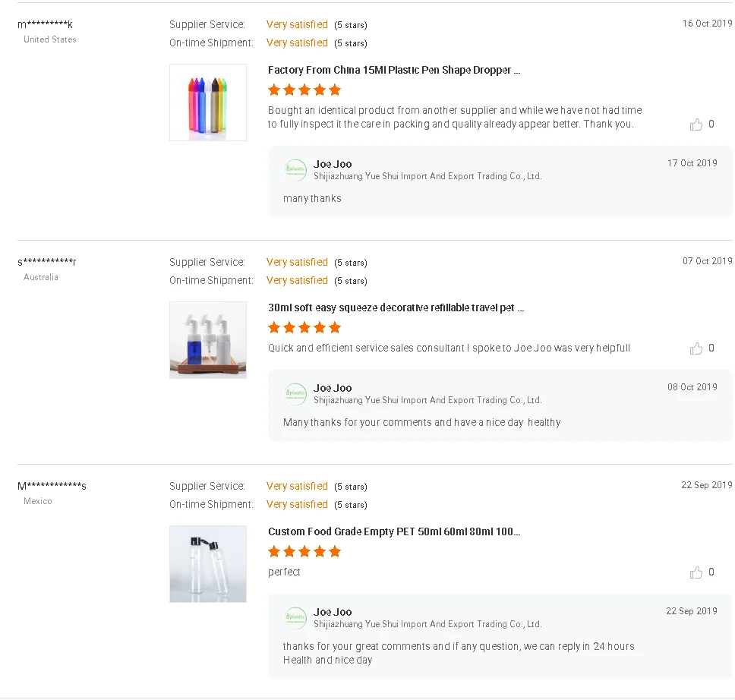
Task: Like the pen shape dropper review
Action: (696, 125)
